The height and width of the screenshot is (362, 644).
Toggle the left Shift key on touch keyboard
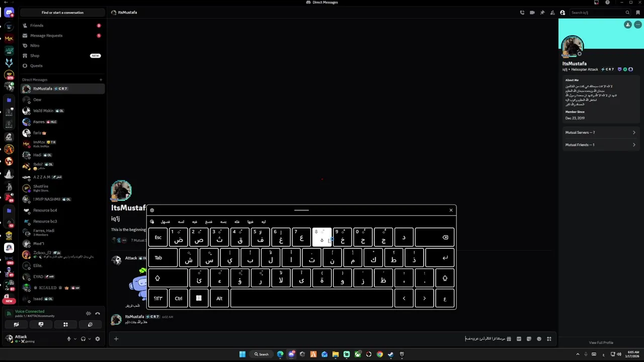click(x=168, y=278)
